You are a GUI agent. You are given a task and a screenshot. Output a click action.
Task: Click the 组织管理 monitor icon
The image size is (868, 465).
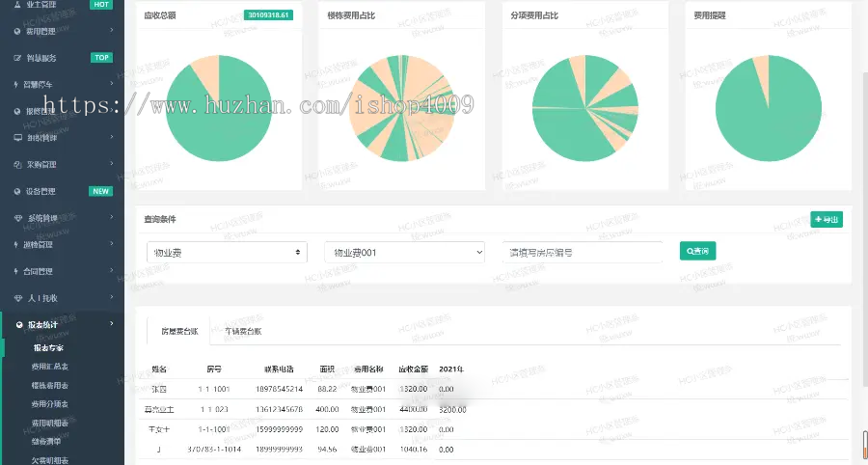click(x=17, y=137)
